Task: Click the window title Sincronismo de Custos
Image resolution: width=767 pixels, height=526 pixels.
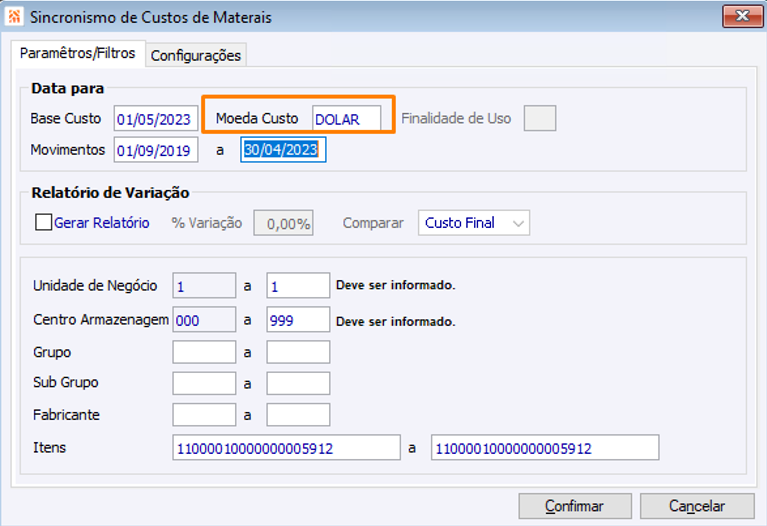Action: pyautogui.click(x=151, y=17)
